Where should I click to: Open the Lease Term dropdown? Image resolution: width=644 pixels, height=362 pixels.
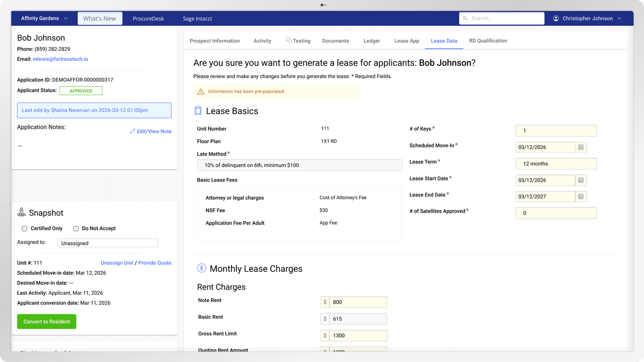[x=556, y=164]
